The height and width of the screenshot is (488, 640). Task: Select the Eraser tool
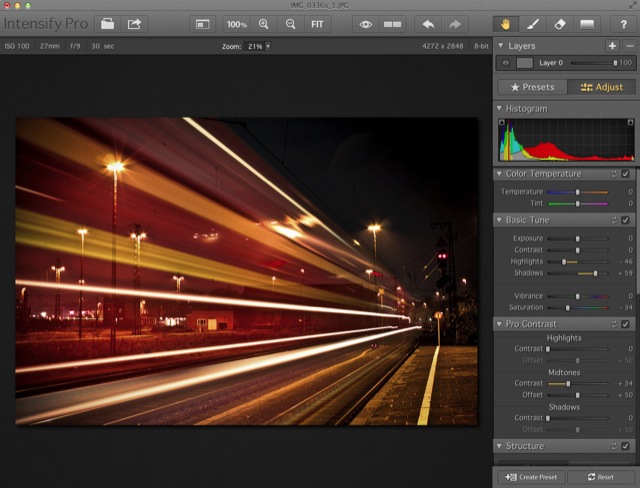[x=560, y=23]
